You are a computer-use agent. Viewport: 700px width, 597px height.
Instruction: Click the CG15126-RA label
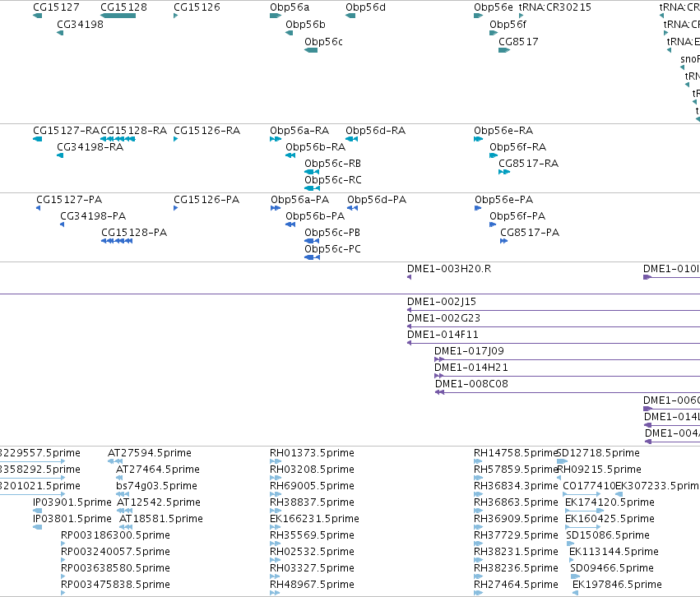pos(206,131)
